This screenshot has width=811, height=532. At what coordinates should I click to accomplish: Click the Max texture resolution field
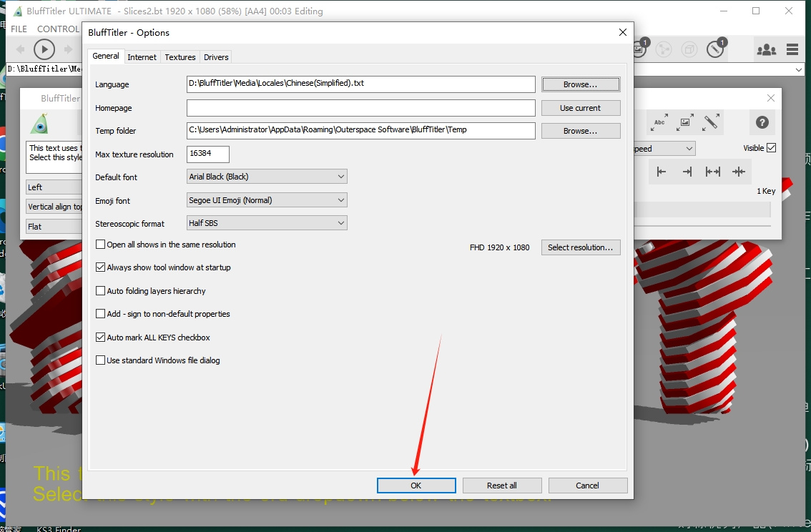click(208, 154)
